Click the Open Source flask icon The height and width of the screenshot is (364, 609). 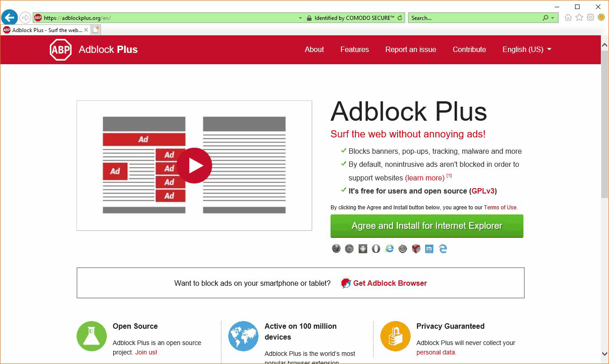(92, 336)
